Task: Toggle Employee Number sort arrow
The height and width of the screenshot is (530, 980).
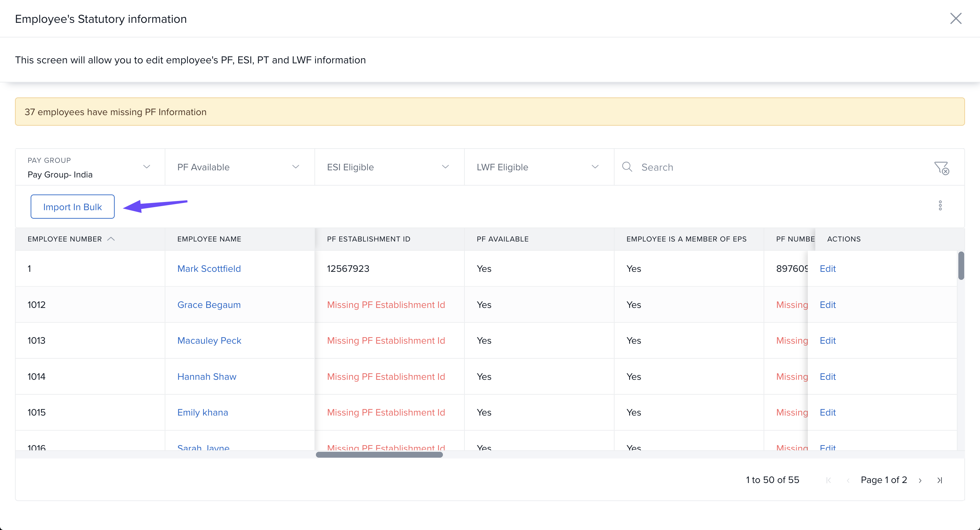Action: pyautogui.click(x=111, y=239)
